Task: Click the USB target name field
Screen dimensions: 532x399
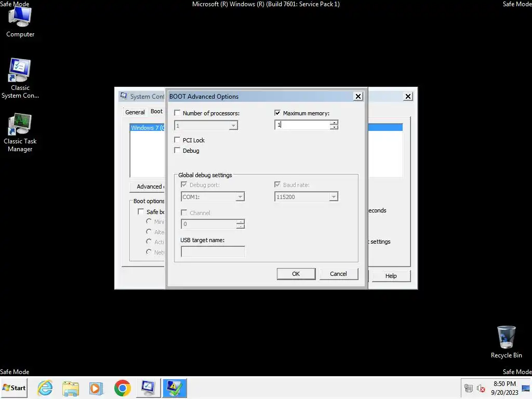Action: click(213, 252)
